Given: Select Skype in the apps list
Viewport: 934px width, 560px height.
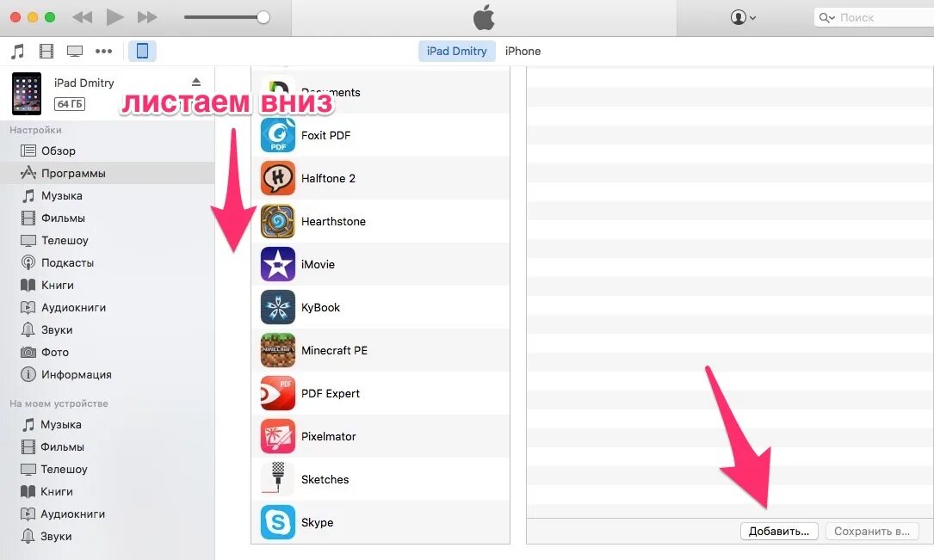Looking at the screenshot, I should pos(380,522).
